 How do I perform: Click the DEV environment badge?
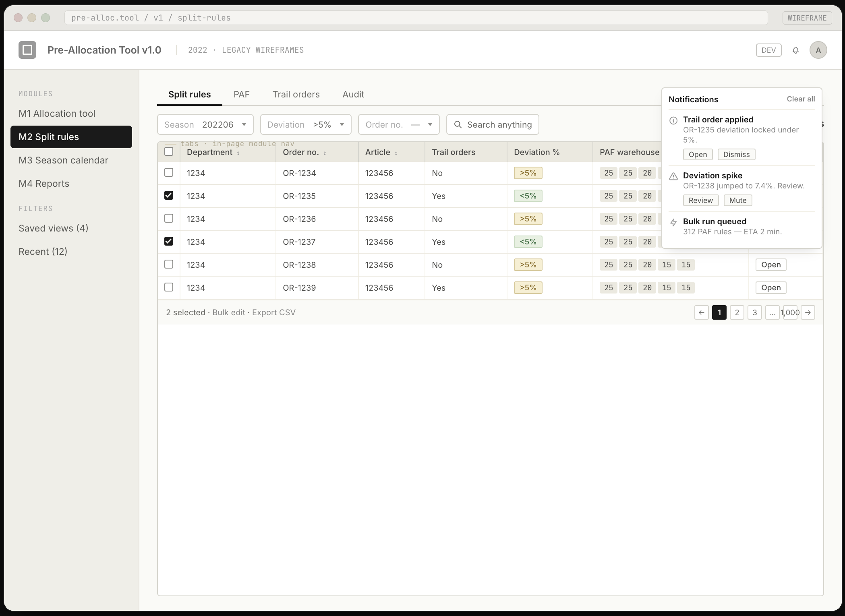point(768,50)
